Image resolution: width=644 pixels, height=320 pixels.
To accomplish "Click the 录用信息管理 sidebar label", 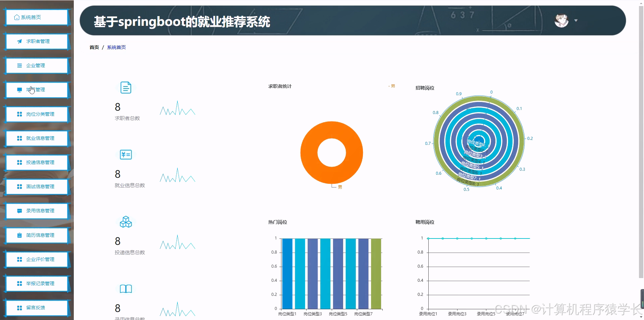I will pos(40,211).
